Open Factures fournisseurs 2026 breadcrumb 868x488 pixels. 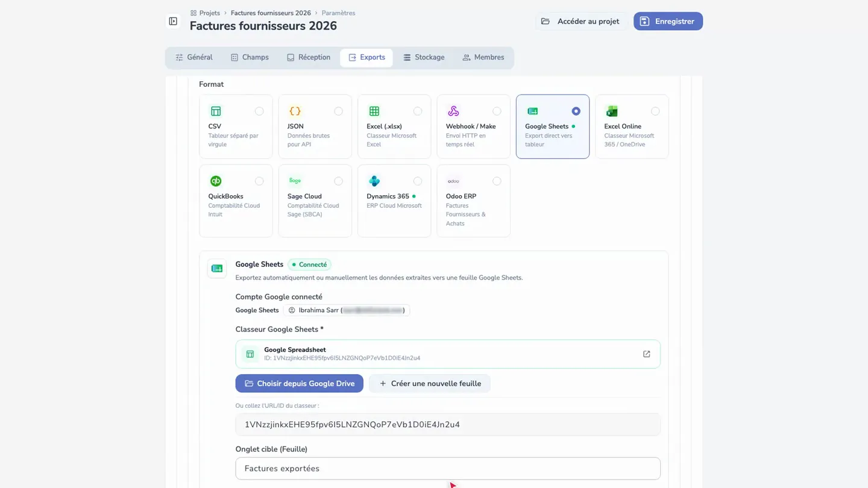tap(271, 13)
